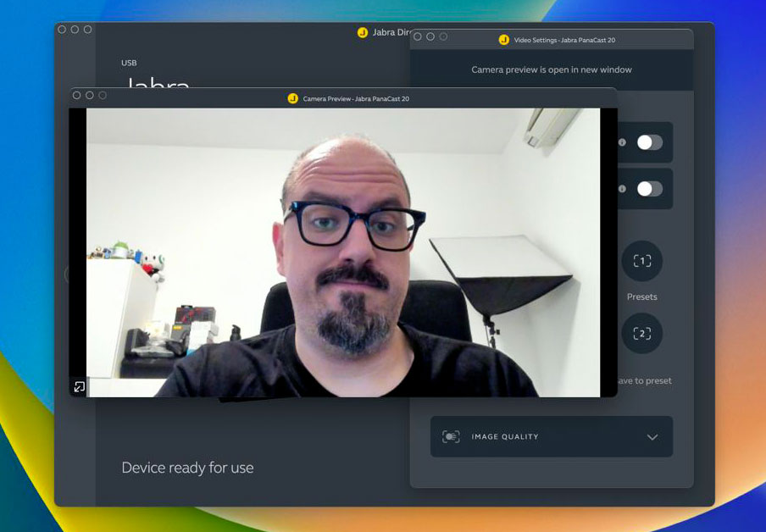Click Jabra logo in Camera Preview title bar
The width and height of the screenshot is (766, 532).
pos(292,98)
